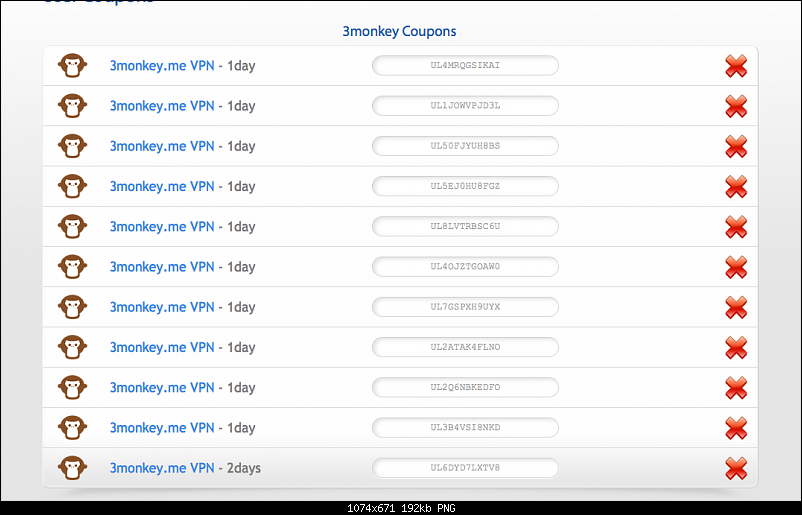Click the code field showing UL5EJ0HU8FGZ
The height and width of the screenshot is (515, 802).
[x=465, y=186]
